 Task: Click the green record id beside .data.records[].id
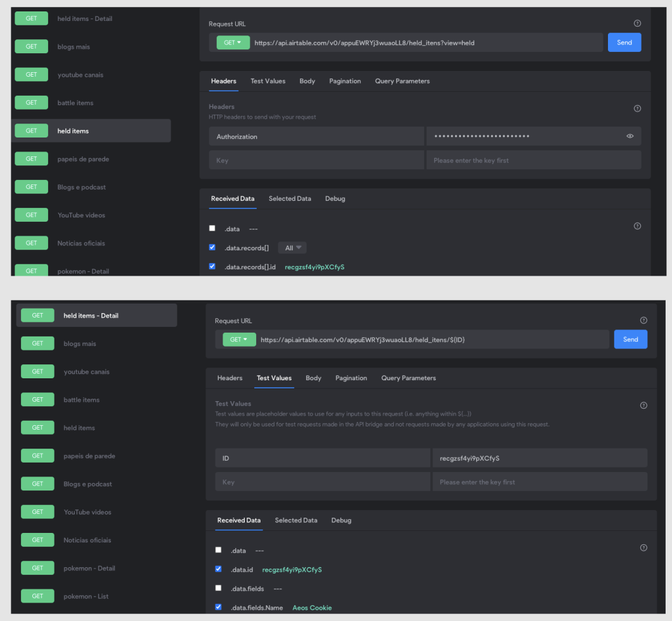314,267
